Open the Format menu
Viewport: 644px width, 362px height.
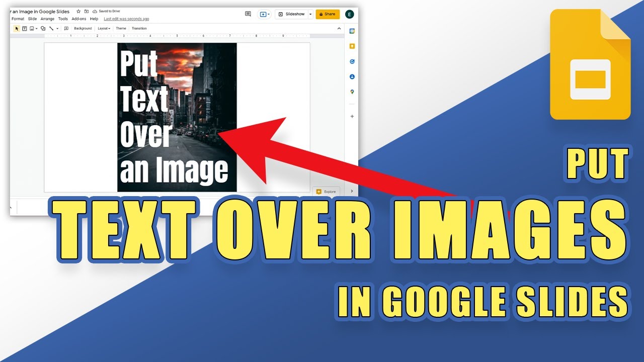click(x=18, y=19)
